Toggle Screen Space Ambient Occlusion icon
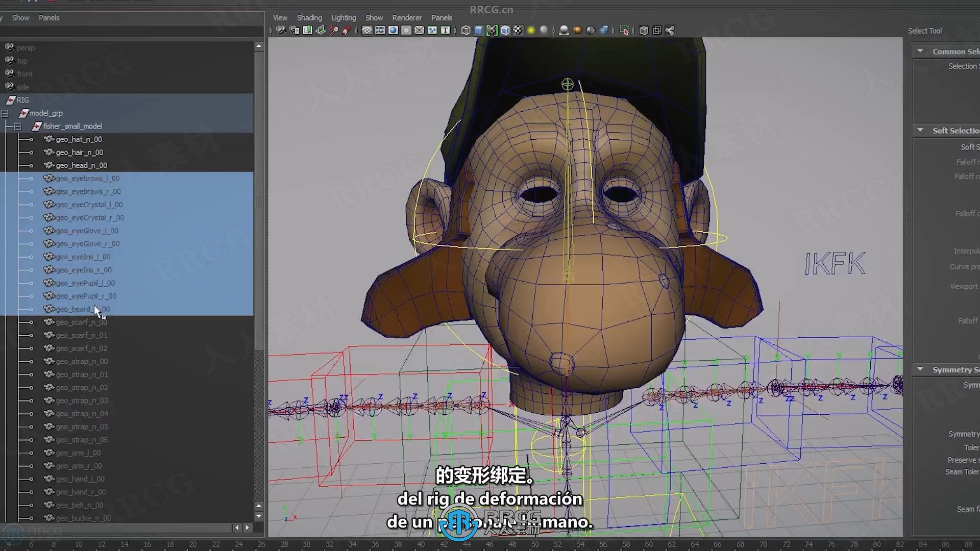980x551 pixels. click(564, 31)
